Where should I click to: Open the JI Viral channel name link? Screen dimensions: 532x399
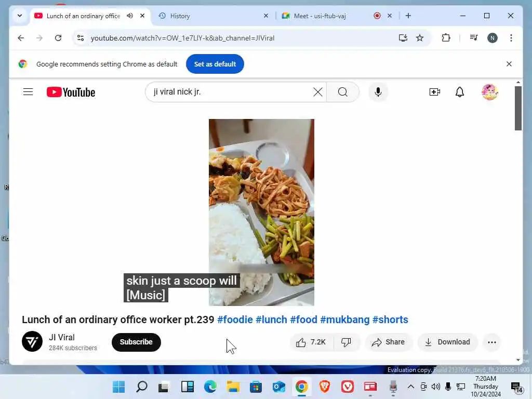pos(62,337)
